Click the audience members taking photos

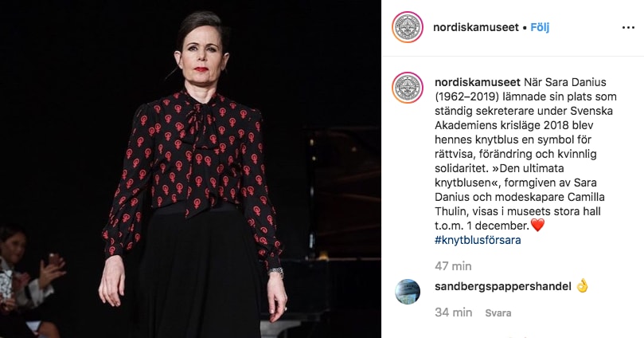pos(29,280)
